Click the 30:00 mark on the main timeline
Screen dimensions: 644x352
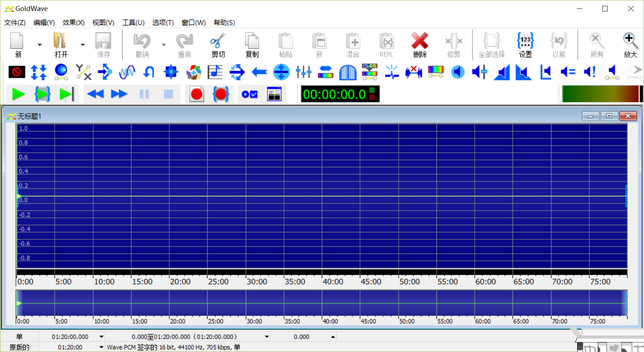[x=256, y=282]
